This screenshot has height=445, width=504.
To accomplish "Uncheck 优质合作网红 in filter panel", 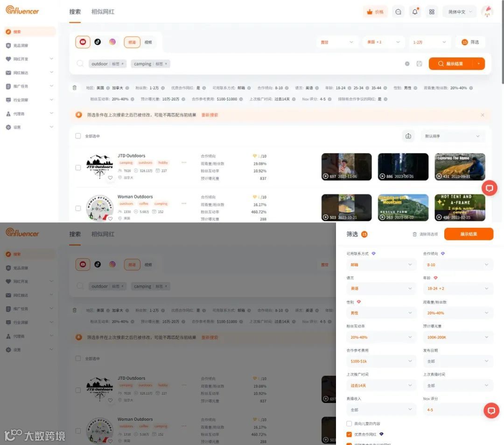I will pyautogui.click(x=349, y=434).
